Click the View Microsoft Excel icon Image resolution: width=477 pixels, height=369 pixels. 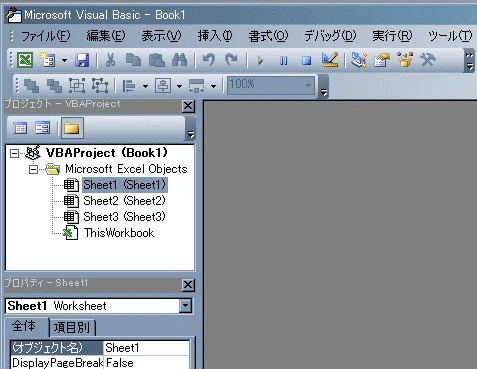(x=25, y=60)
